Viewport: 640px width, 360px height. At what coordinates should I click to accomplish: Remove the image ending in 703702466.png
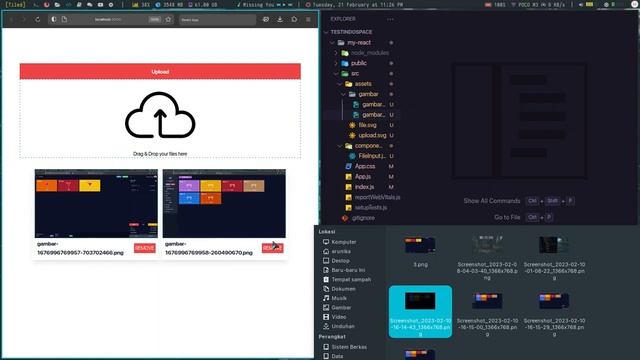tap(144, 248)
